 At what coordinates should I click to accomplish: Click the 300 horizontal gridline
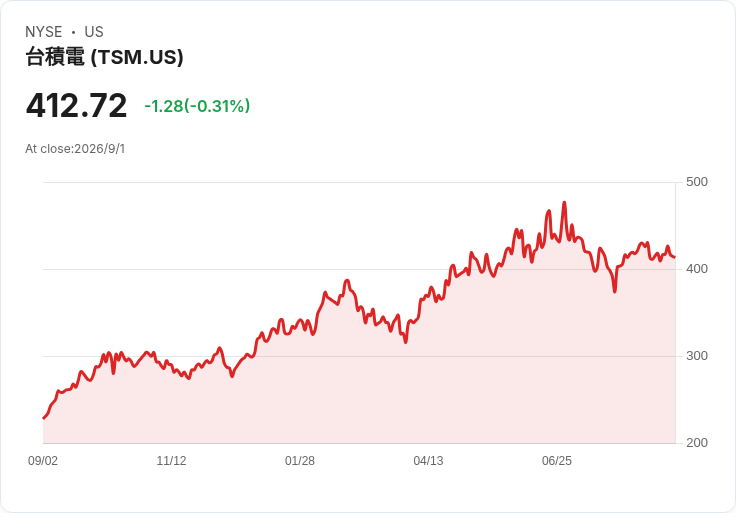359,356
